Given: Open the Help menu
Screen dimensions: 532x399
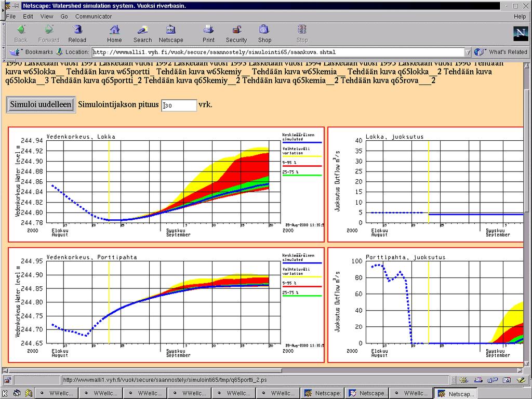Looking at the screenshot, I should (x=520, y=16).
